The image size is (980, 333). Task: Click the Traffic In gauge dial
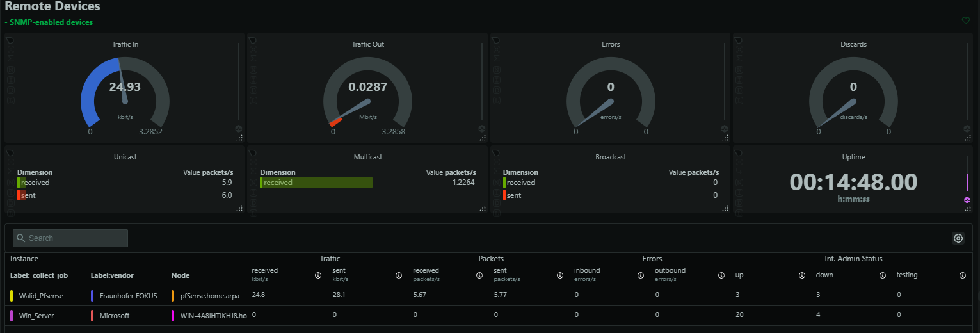(125, 93)
